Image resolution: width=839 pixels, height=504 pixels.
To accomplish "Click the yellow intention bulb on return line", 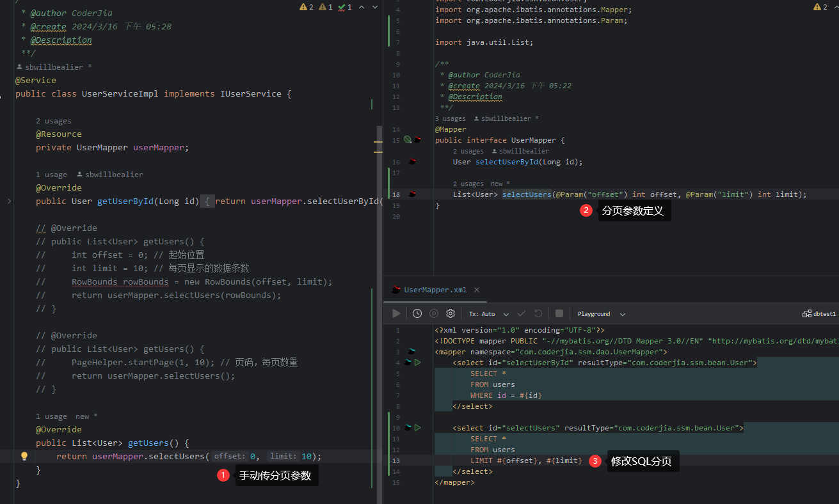I will pos(24,456).
